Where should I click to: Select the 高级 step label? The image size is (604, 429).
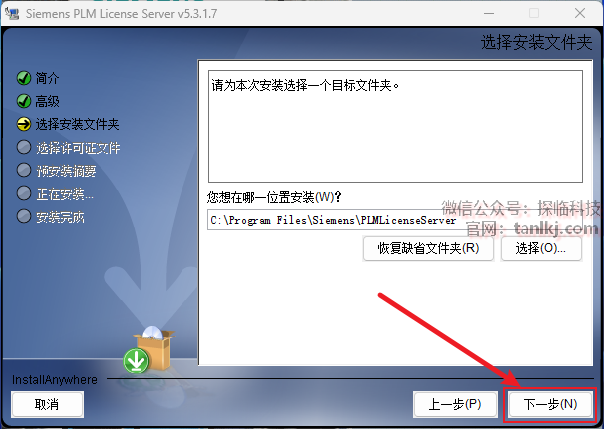click(47, 101)
